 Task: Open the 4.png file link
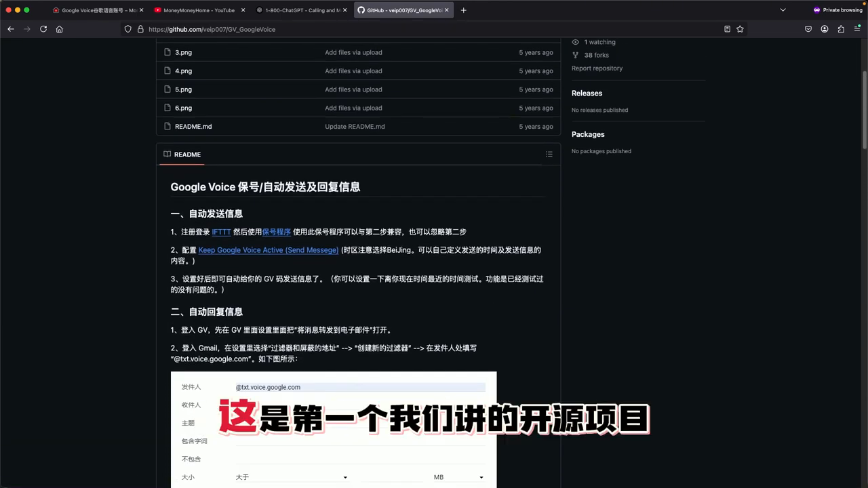(183, 70)
